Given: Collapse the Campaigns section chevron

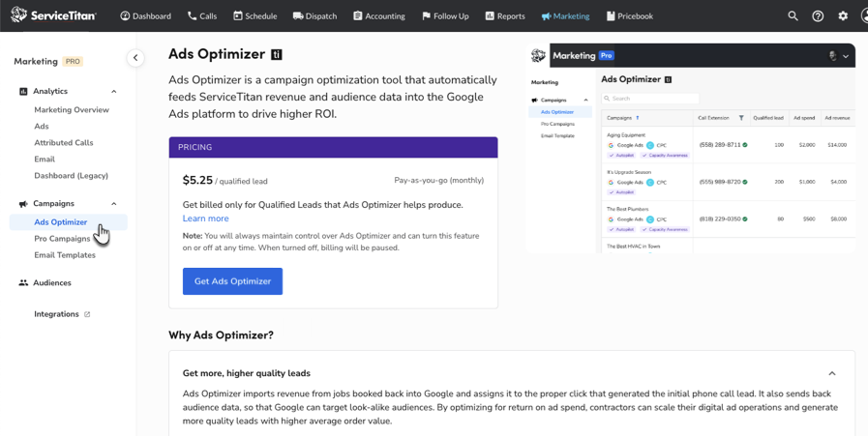Looking at the screenshot, I should point(114,204).
